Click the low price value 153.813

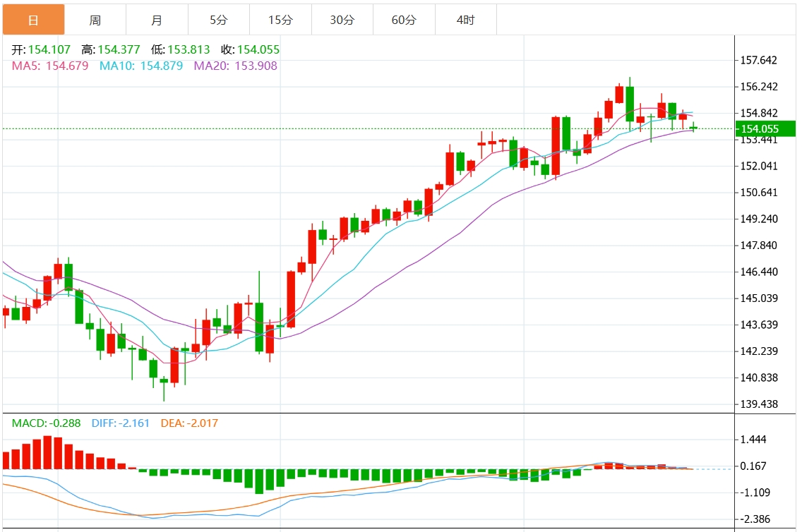tap(188, 49)
